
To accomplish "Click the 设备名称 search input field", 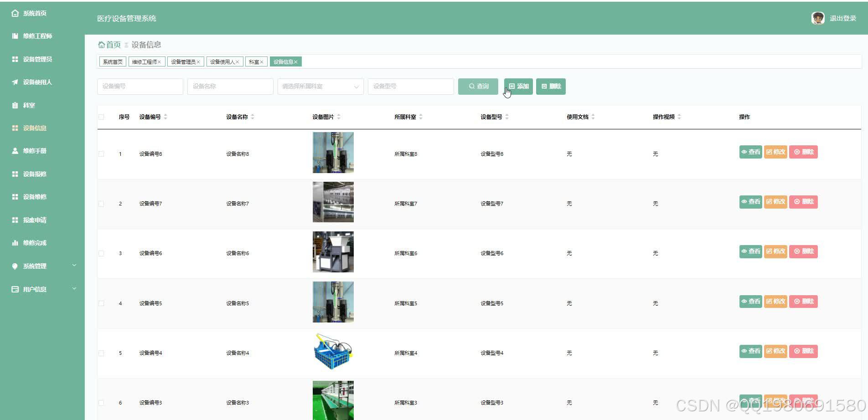I will pyautogui.click(x=230, y=87).
